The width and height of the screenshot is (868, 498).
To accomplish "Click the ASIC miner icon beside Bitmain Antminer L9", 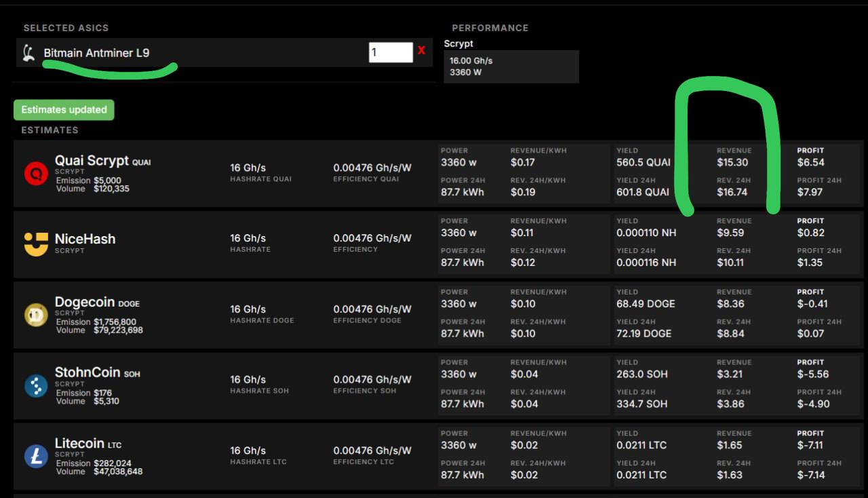I will pos(28,53).
